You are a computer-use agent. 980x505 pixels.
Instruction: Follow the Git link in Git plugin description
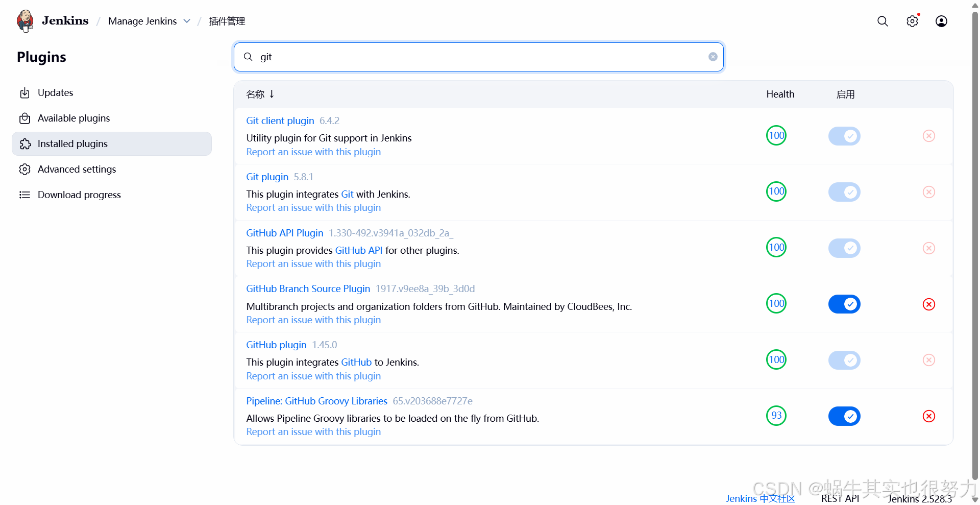pos(348,194)
